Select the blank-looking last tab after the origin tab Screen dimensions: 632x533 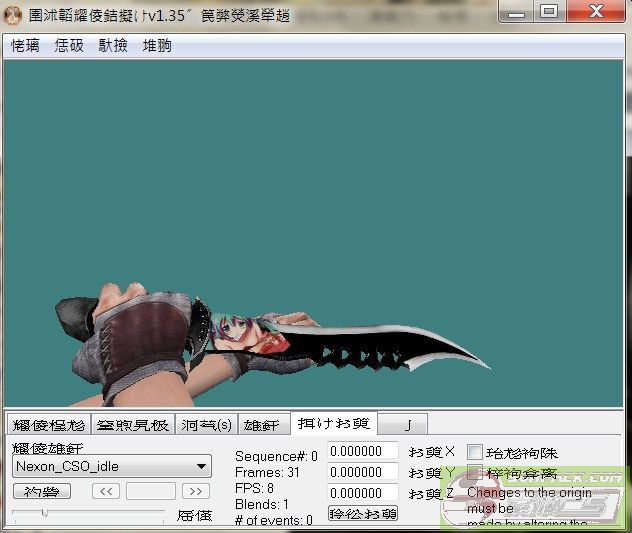[407, 425]
